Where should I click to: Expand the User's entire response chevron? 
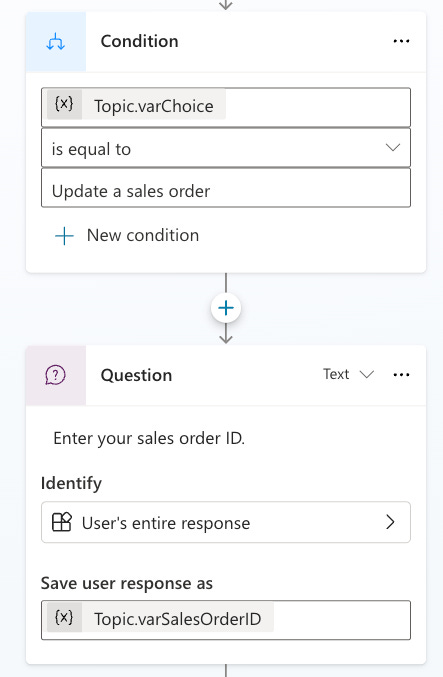pos(390,522)
